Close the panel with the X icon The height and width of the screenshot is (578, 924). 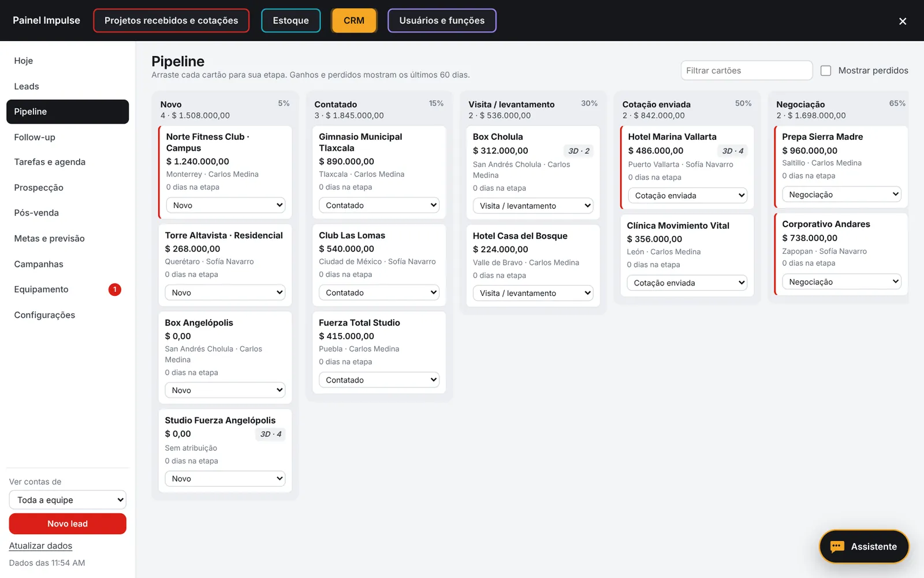coord(903,21)
